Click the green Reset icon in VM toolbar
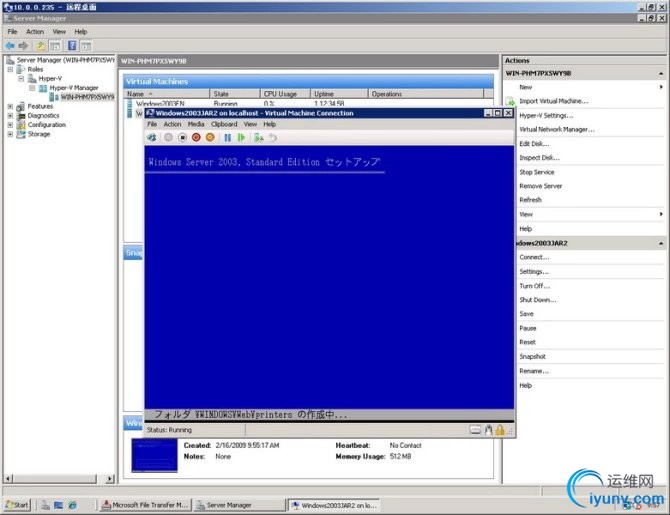Screen dimensions: 670x515 (x=241, y=138)
